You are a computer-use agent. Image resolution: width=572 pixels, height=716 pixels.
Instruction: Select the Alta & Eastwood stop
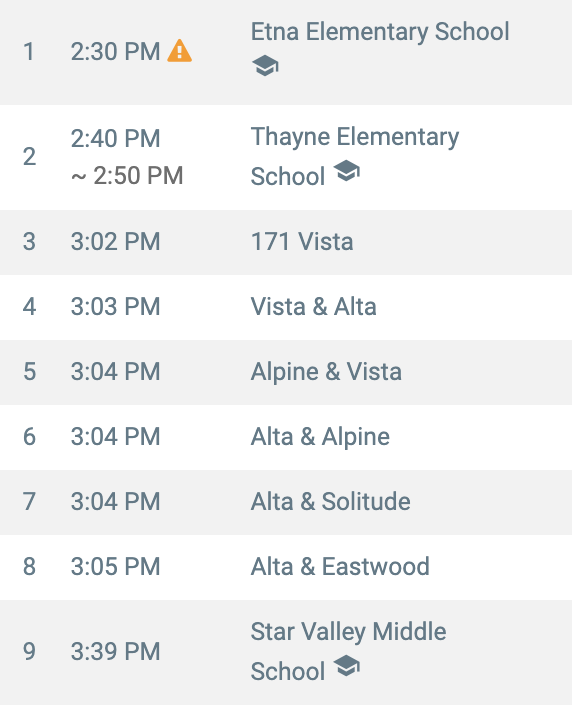(286, 567)
